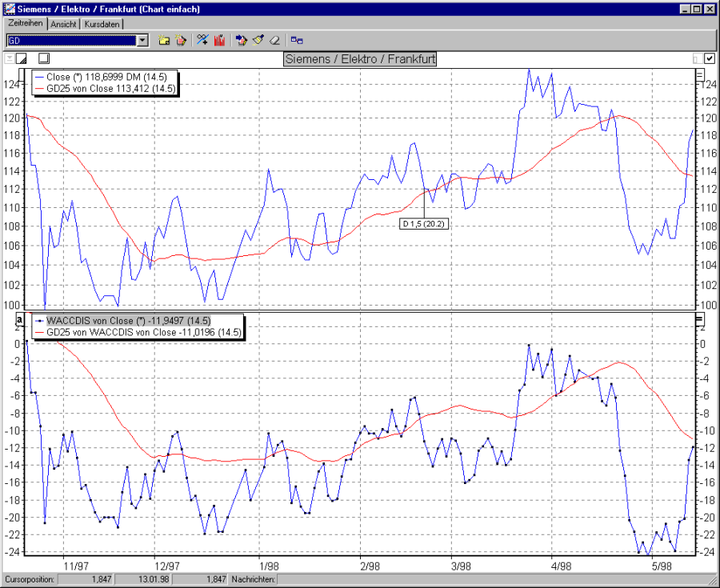Toggle the empty square pane selector

click(42, 58)
